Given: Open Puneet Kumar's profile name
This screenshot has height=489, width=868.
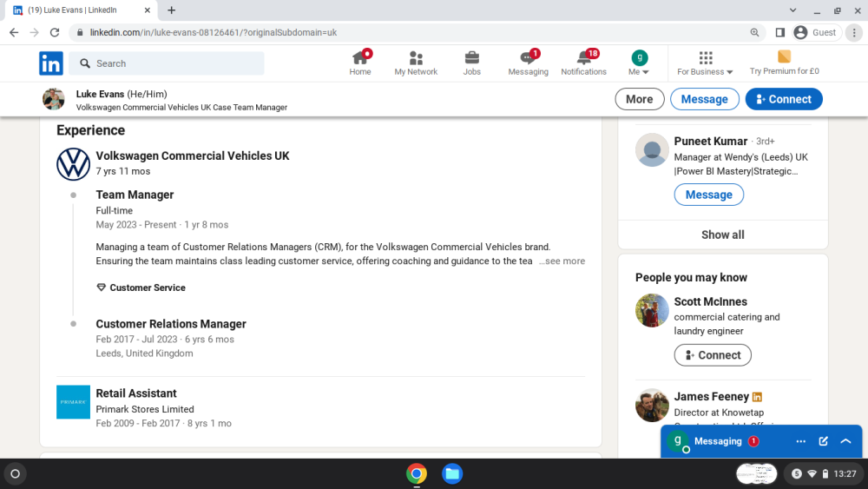Looking at the screenshot, I should pos(711,142).
